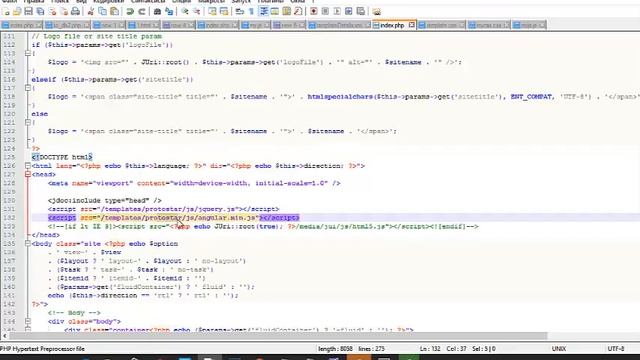Click the closing head tag line
Image resolution: width=640 pixels, height=360 pixels.
(46, 235)
